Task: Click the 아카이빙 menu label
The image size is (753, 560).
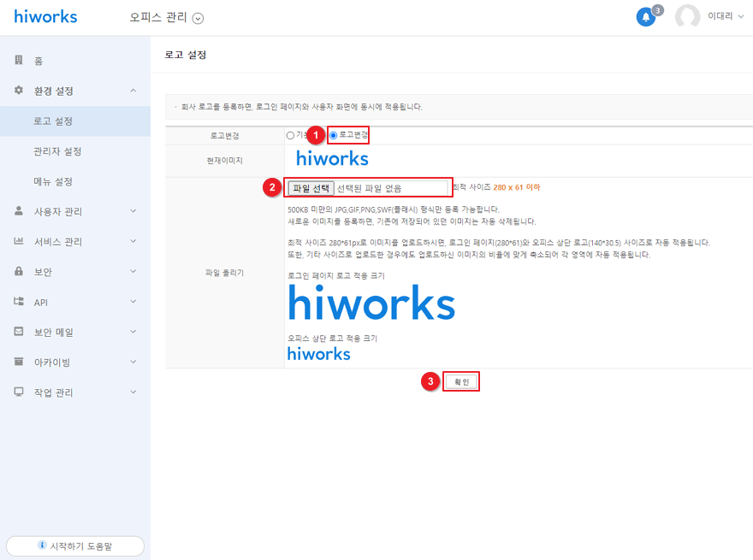Action: (x=52, y=363)
